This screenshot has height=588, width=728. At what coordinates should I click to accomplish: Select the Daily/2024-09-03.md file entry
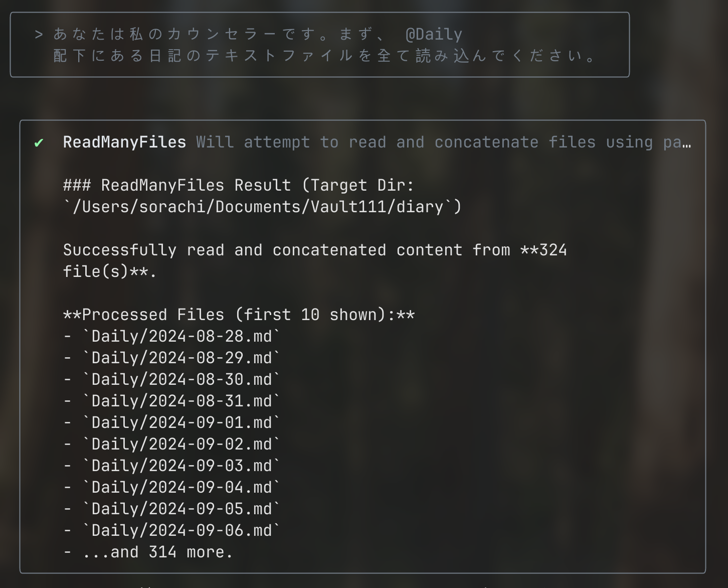pos(181,466)
